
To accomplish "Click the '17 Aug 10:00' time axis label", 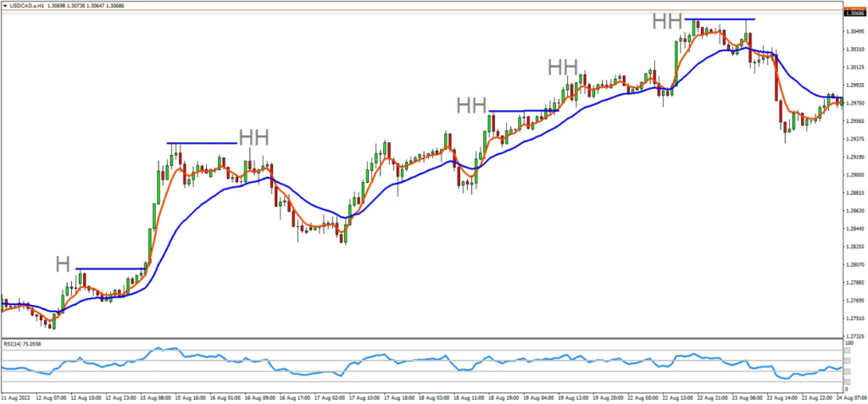I will coord(363,396).
